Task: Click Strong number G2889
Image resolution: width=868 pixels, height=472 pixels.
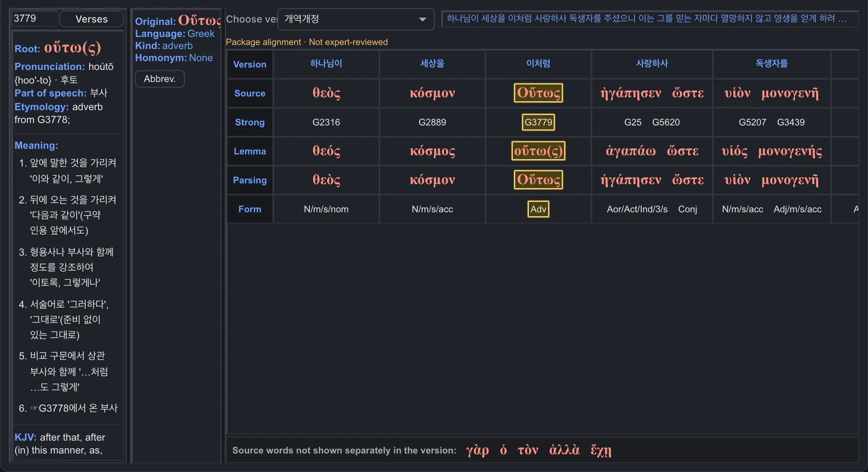Action: point(432,122)
